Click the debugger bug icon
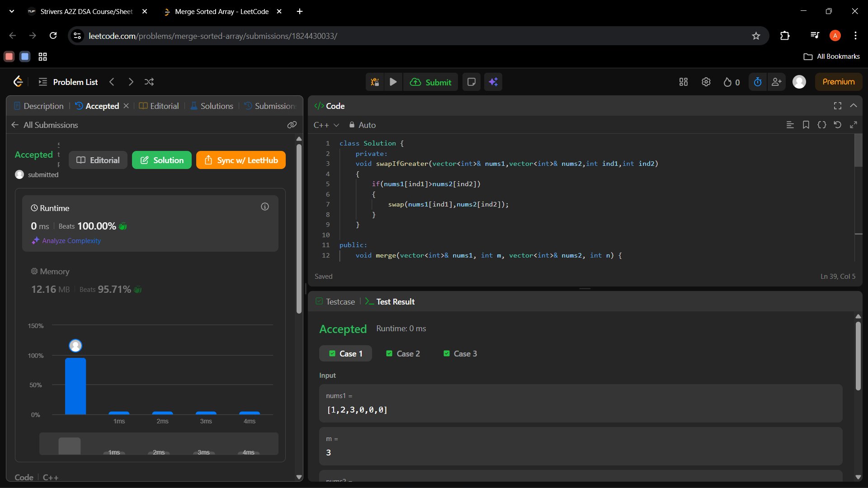This screenshot has width=868, height=488. pyautogui.click(x=375, y=82)
